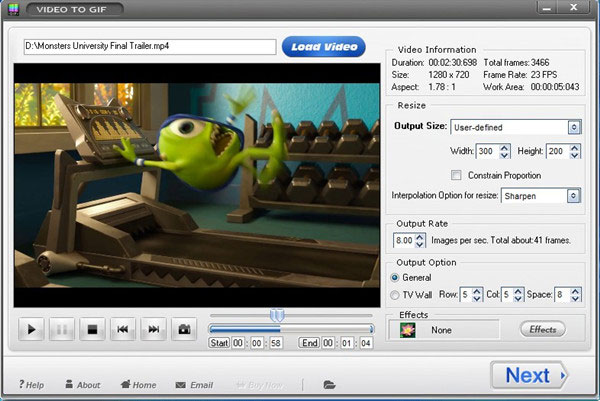Click the Height value field
Image resolution: width=600 pixels, height=401 pixels.
coord(558,151)
